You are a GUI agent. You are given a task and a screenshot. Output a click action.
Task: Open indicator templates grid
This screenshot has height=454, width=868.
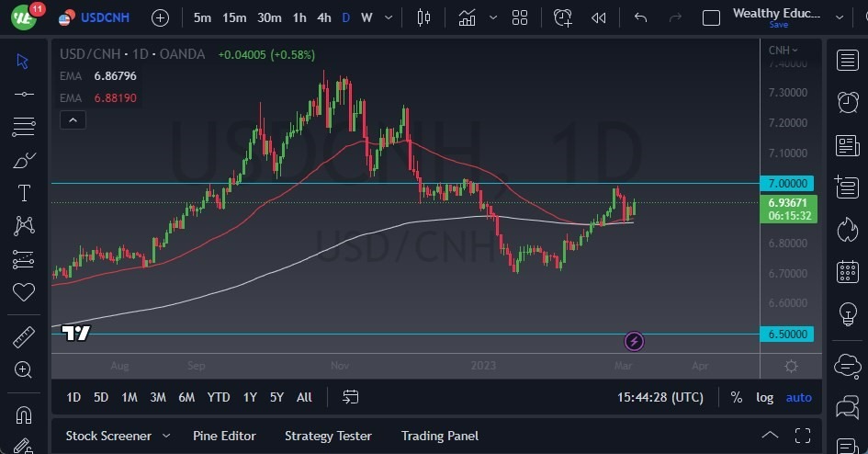click(520, 17)
